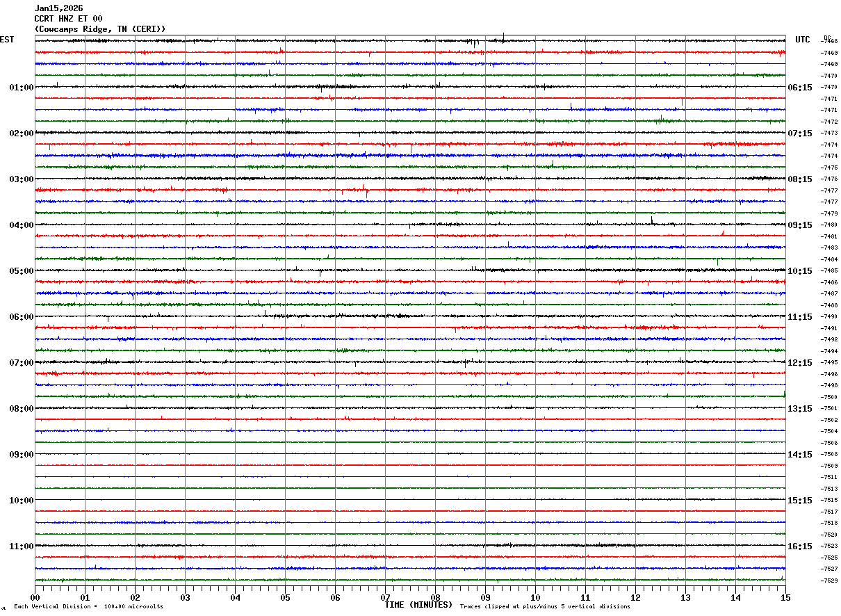Click the DC offset value -7476
Viewport: 841px width, 616px height.
pyautogui.click(x=829, y=179)
